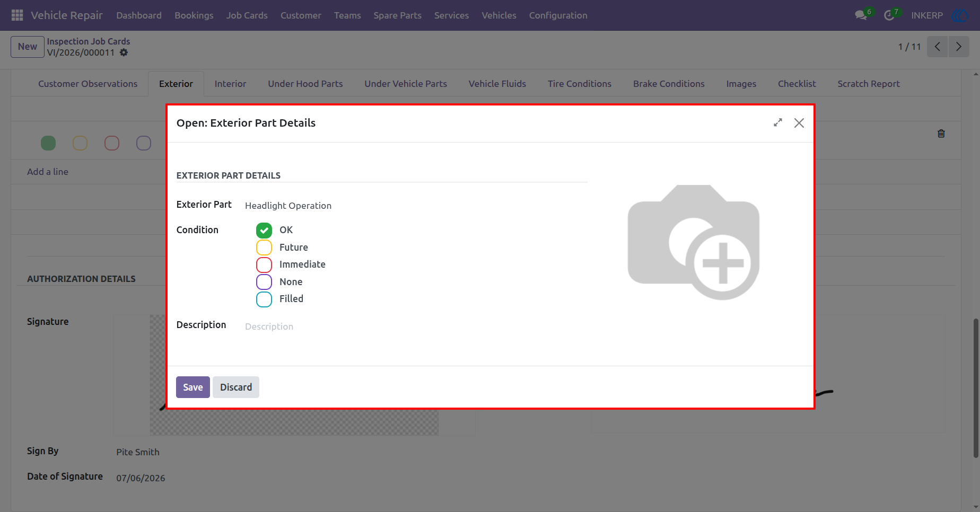This screenshot has width=980, height=512.
Task: Click the Headlight Operation part value
Action: tap(288, 206)
